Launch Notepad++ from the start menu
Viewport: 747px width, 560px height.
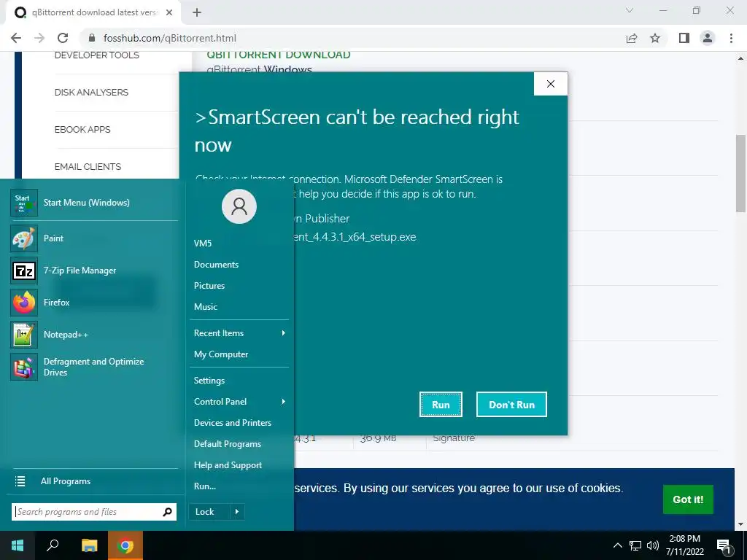tap(94, 334)
